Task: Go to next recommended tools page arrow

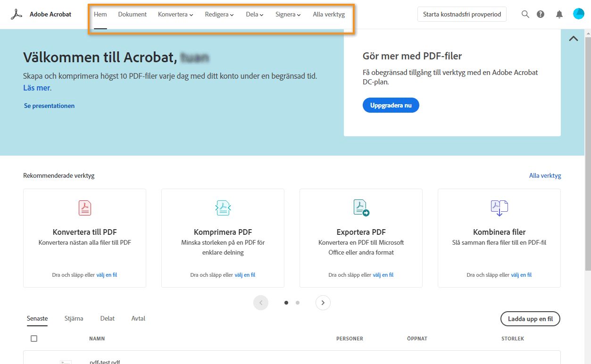Action: (x=323, y=303)
